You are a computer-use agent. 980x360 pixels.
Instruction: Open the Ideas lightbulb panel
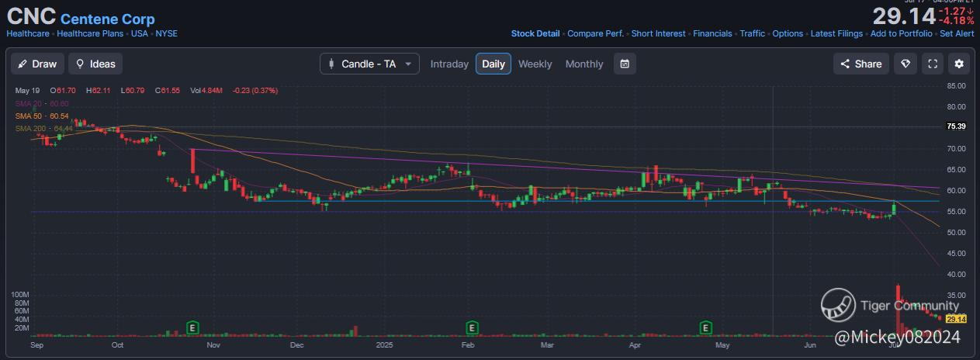pyautogui.click(x=95, y=64)
